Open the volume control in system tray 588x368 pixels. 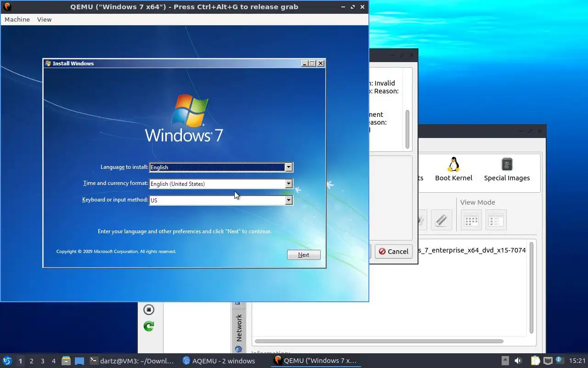click(x=518, y=361)
